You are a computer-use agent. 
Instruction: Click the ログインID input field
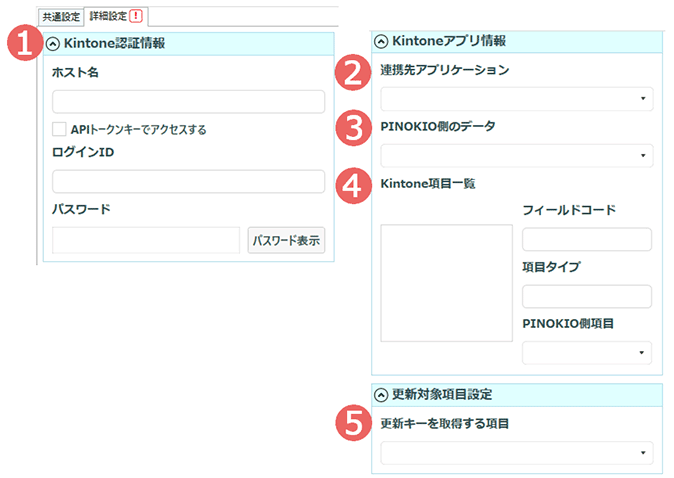[x=188, y=181]
